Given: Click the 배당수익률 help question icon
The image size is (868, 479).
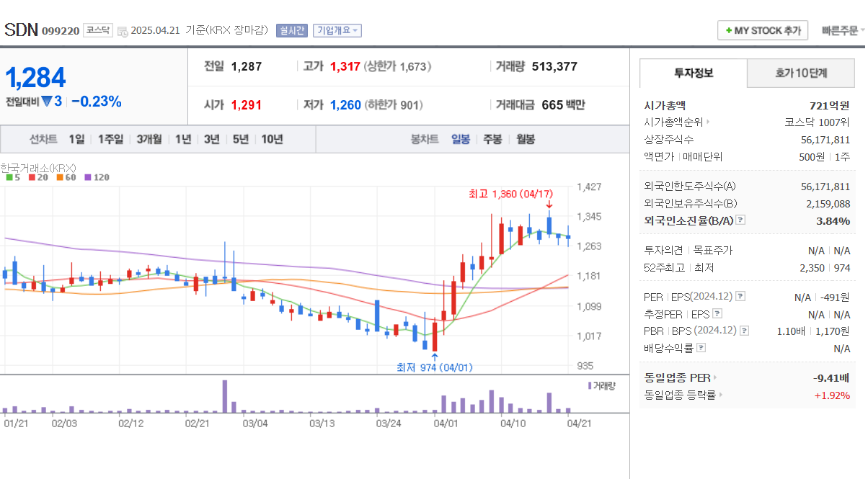Looking at the screenshot, I should click(701, 346).
